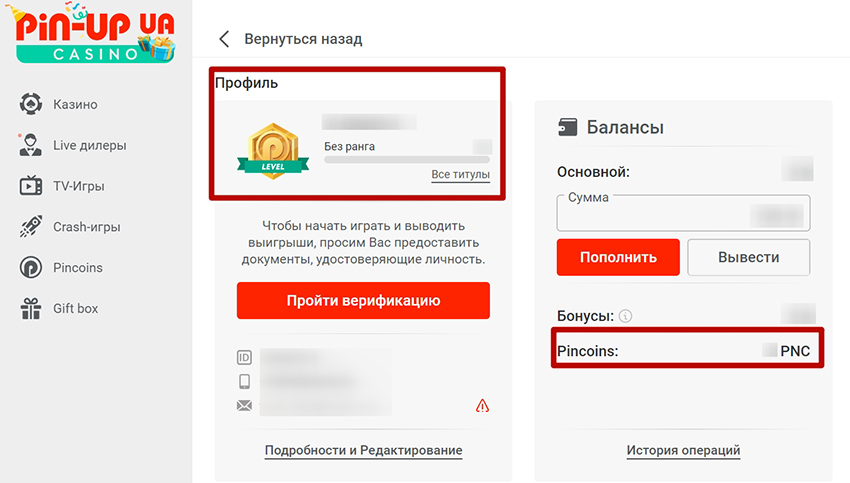
Task: Click the Pin-Up UA Casino logo
Action: click(91, 33)
